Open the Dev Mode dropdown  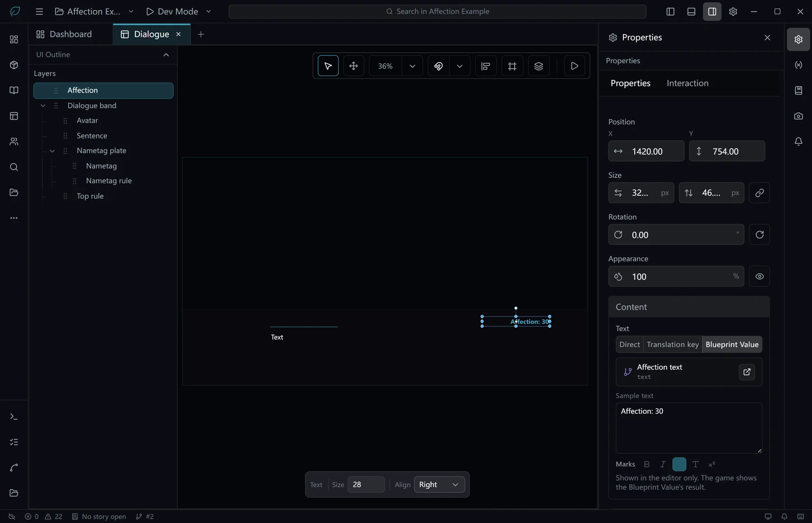(208, 12)
